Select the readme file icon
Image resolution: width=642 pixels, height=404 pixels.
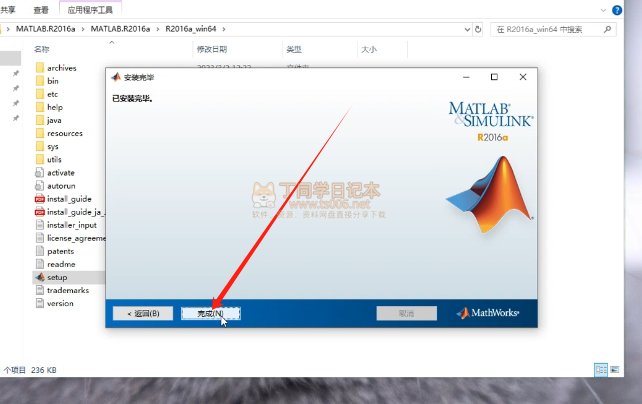(40, 264)
